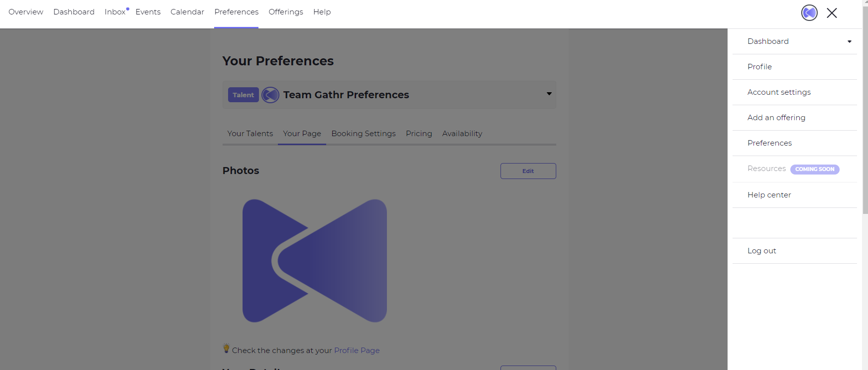Open the Inbox page
This screenshot has height=370, width=868.
(x=115, y=12)
